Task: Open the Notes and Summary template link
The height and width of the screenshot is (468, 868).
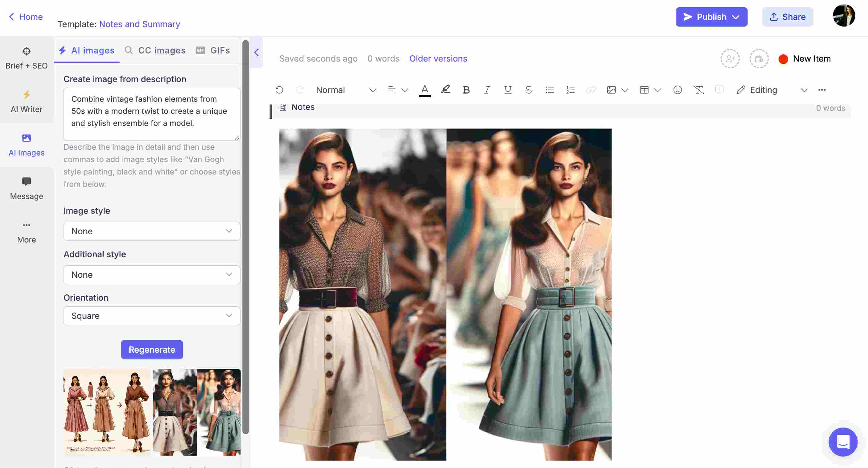Action: click(140, 24)
